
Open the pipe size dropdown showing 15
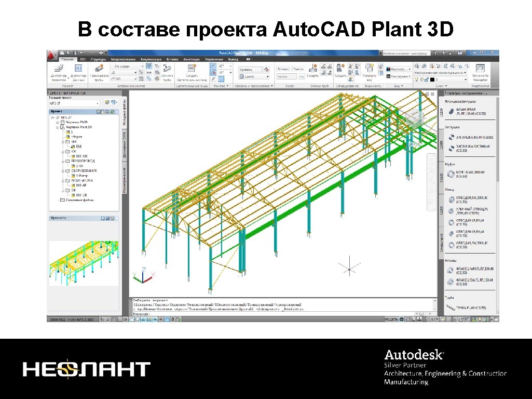point(124,73)
